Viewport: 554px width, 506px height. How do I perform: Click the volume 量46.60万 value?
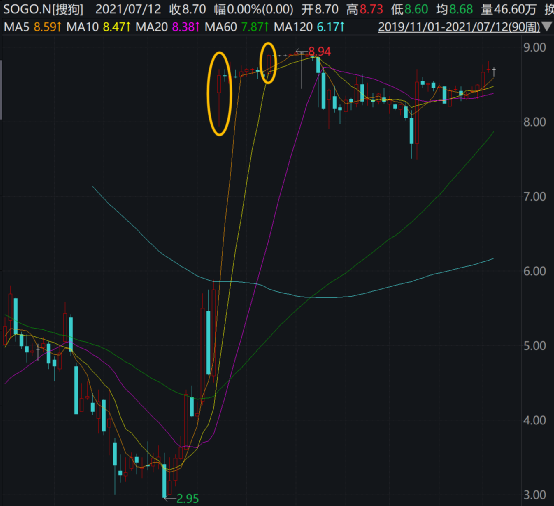coord(508,9)
